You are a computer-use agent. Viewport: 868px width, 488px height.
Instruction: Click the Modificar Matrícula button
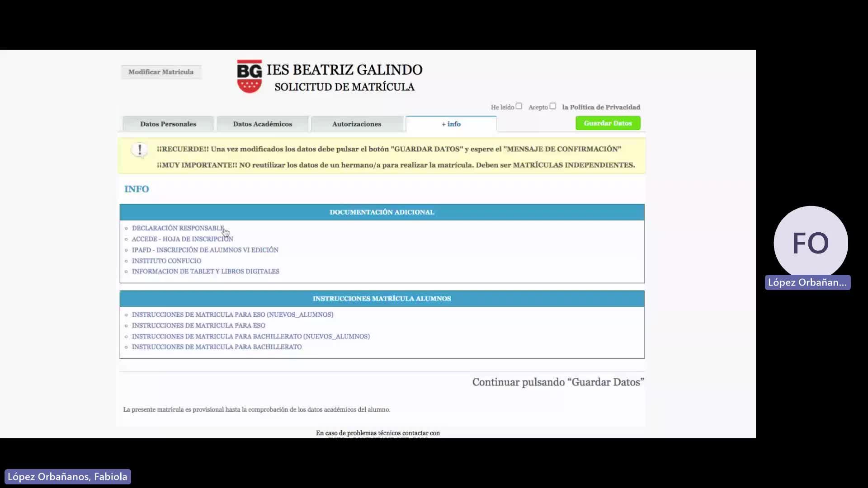coord(160,72)
